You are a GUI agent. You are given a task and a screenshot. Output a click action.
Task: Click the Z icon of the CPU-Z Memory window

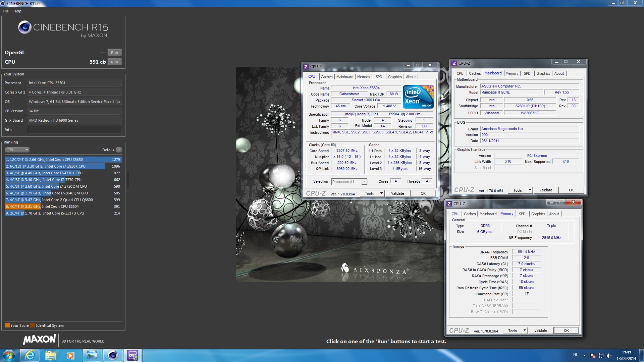tap(449, 204)
